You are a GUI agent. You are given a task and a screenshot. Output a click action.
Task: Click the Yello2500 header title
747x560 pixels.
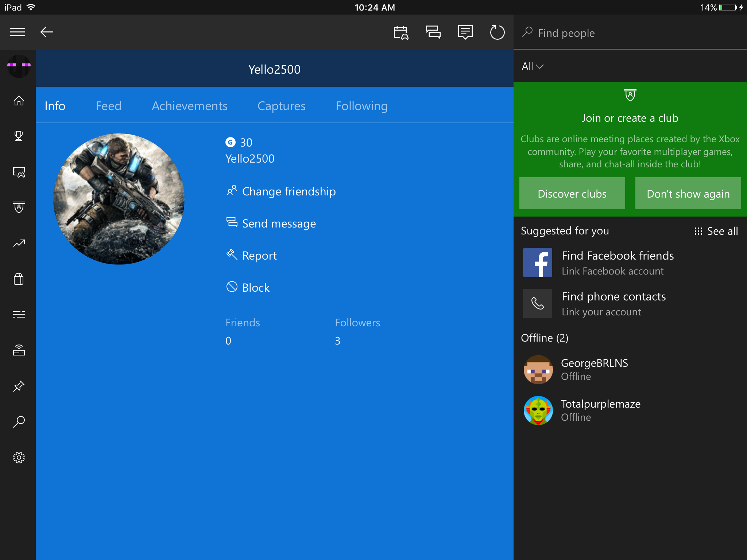pyautogui.click(x=274, y=69)
